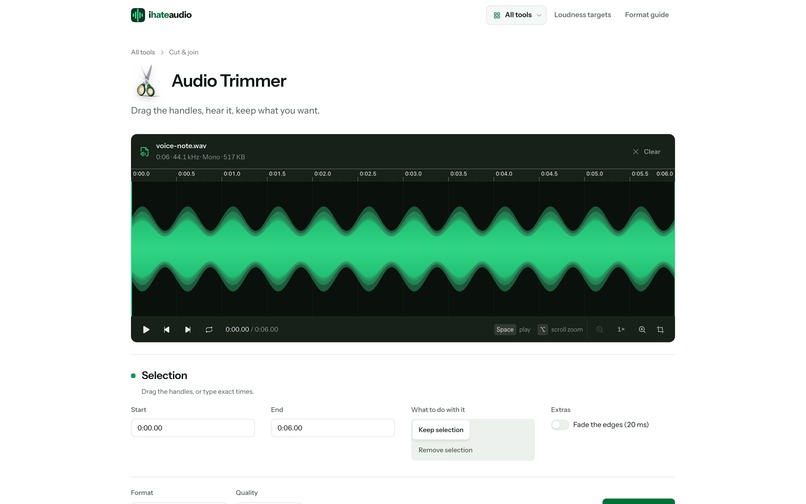Click the voice-note.wav filename
The width and height of the screenshot is (806, 504).
[x=181, y=146]
